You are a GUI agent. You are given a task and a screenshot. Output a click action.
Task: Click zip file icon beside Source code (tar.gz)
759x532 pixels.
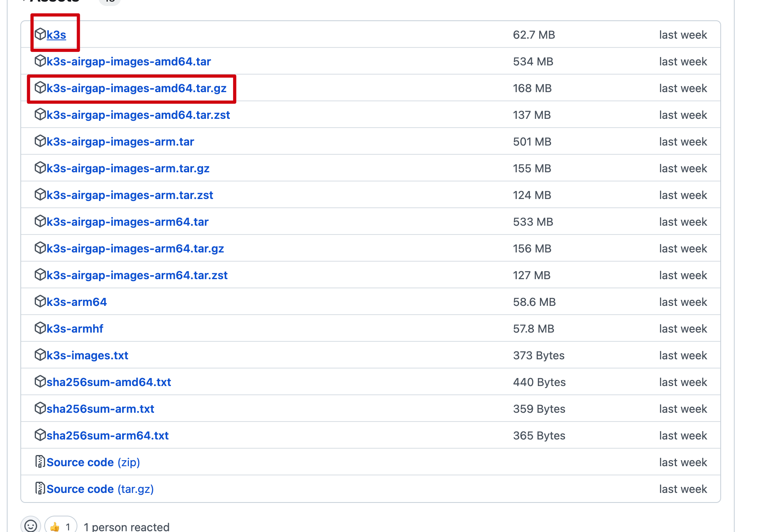click(40, 488)
